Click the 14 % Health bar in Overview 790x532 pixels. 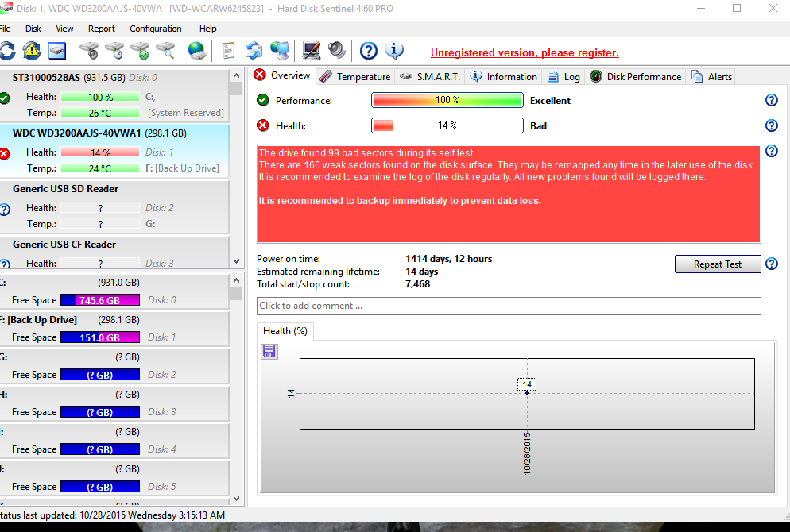447,125
